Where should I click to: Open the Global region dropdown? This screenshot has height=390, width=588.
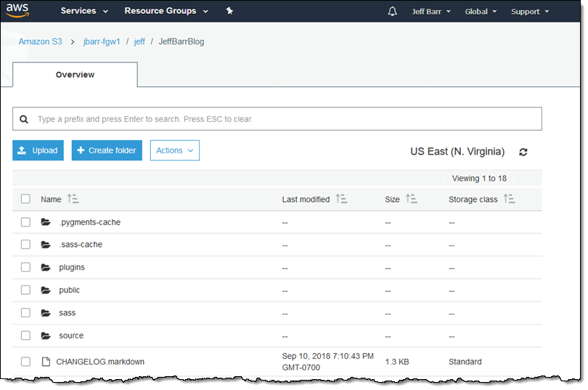pyautogui.click(x=481, y=12)
